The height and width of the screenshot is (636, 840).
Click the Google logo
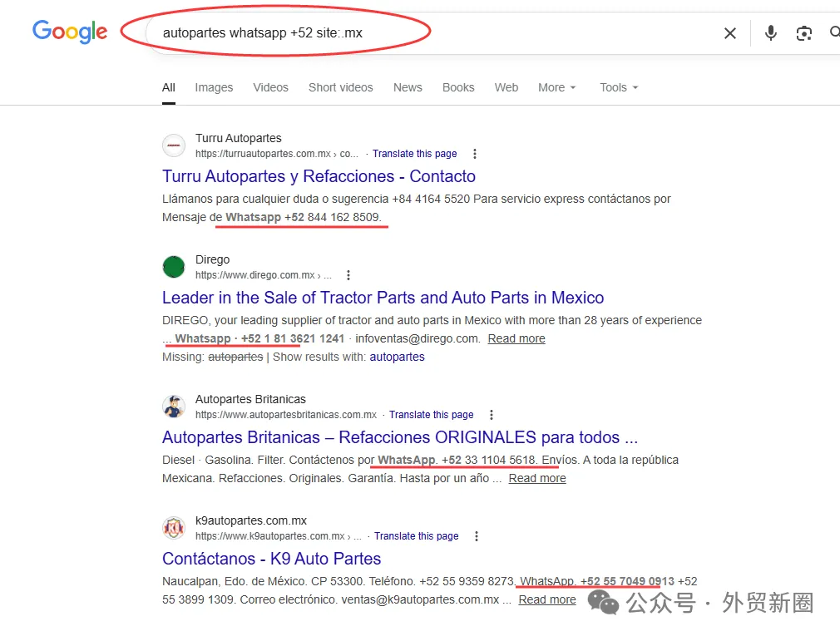click(x=70, y=32)
